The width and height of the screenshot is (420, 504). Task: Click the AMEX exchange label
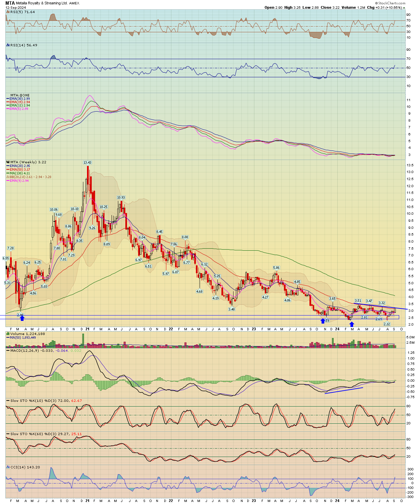74,3
